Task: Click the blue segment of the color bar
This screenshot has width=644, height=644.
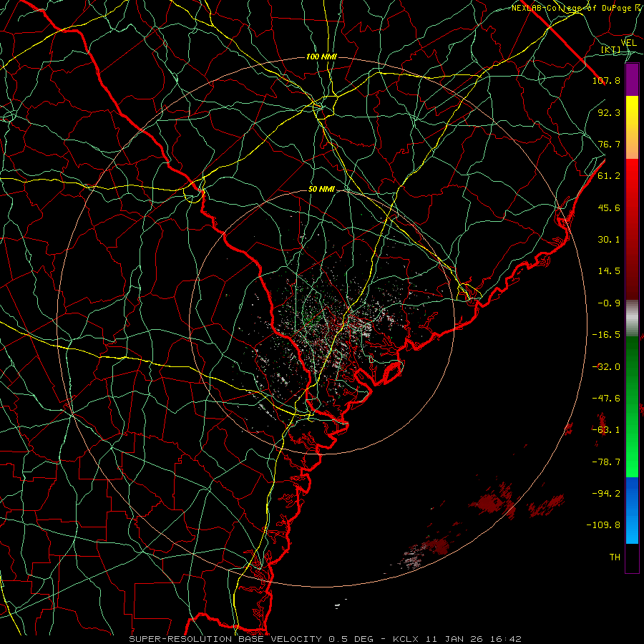Action: click(632, 510)
